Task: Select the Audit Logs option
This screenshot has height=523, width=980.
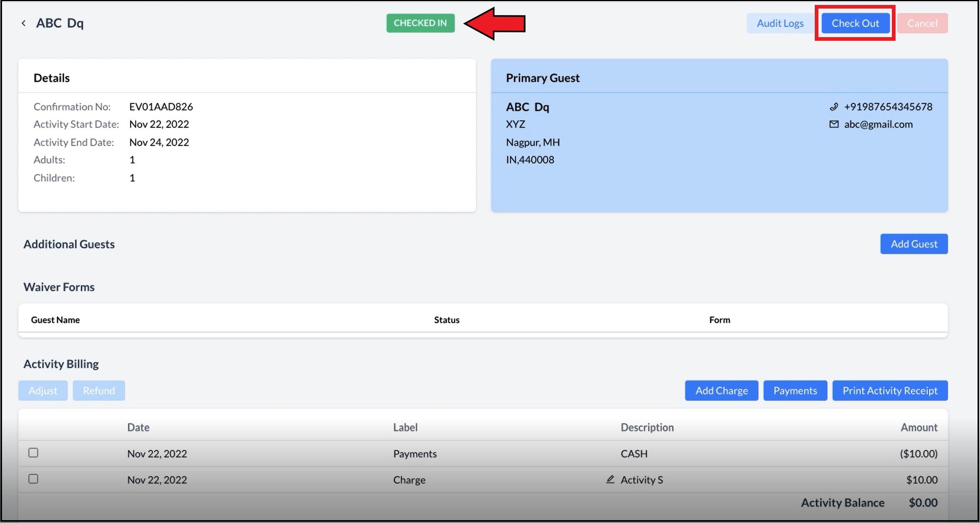Action: tap(780, 22)
